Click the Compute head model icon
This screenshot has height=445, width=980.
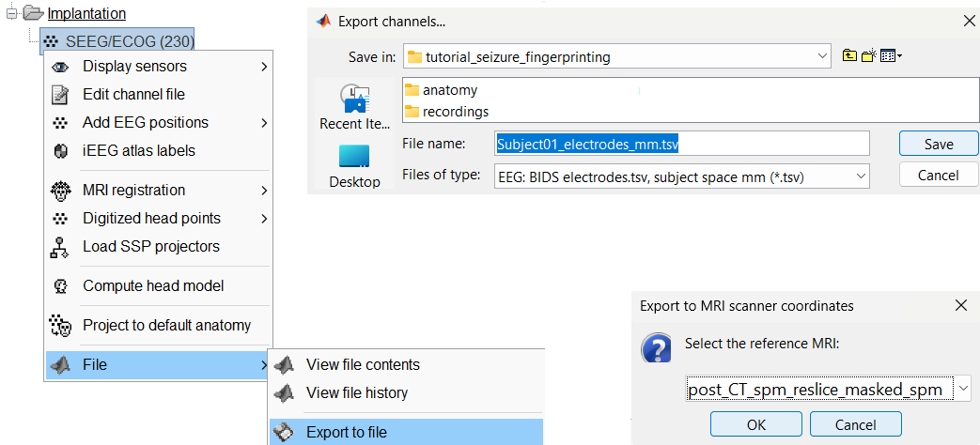pos(60,286)
